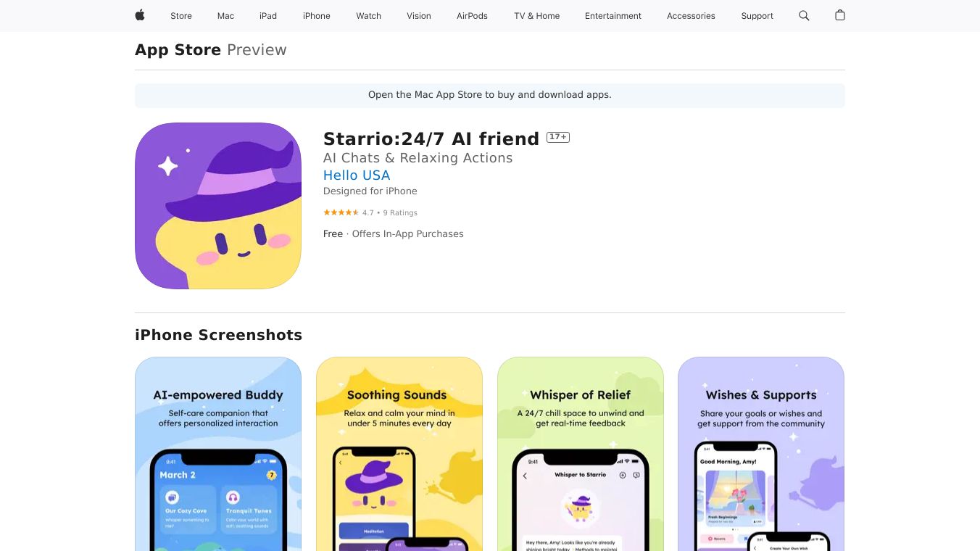Open the AirPods menu item

click(x=472, y=16)
